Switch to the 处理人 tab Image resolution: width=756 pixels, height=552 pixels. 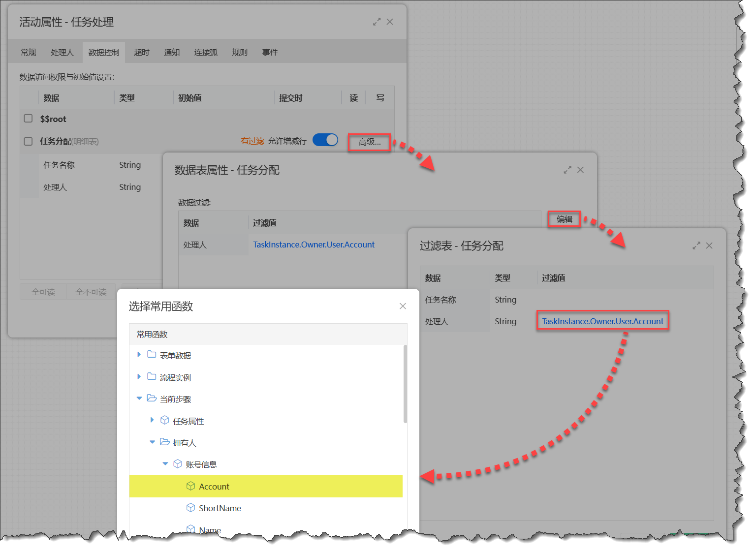tap(62, 52)
